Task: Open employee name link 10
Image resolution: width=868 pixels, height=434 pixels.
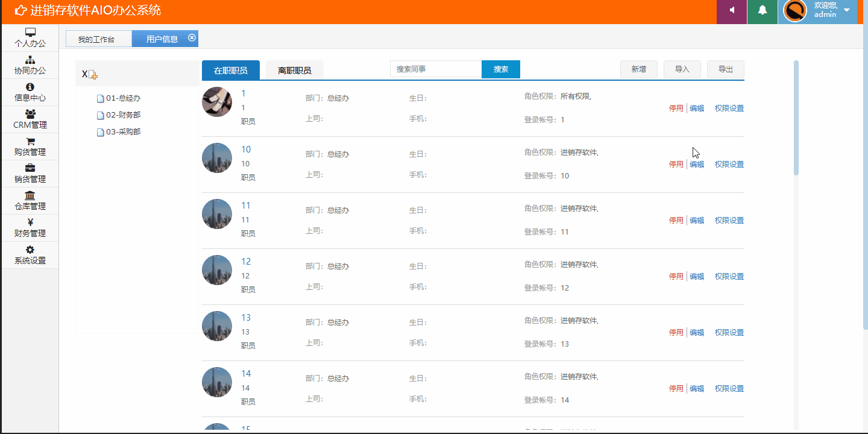Action: click(246, 149)
